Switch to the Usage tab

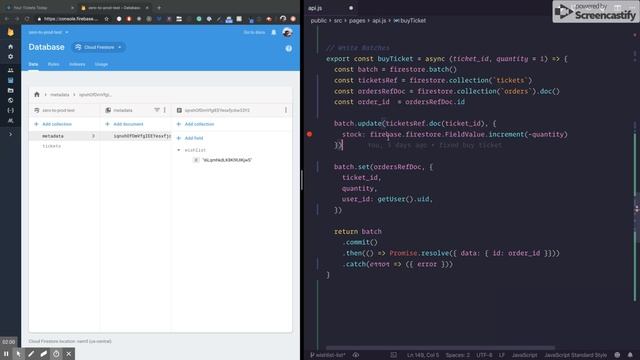click(x=101, y=64)
